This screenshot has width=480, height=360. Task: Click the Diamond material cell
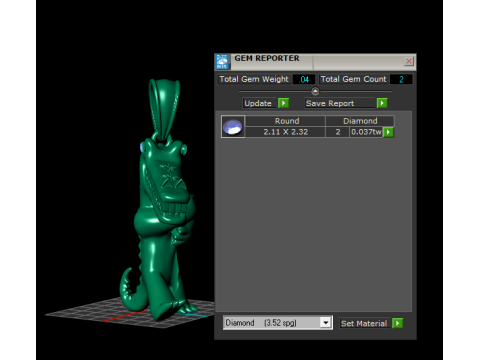[360, 121]
